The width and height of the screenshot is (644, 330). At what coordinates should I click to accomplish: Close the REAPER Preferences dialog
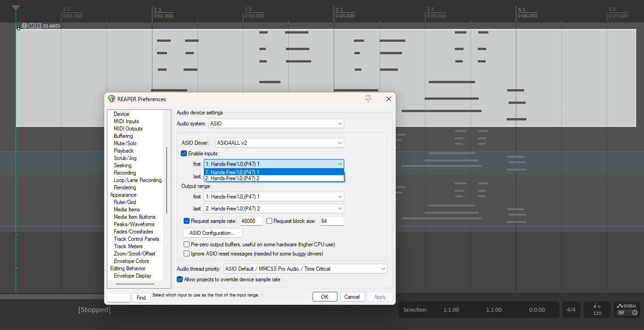pos(389,99)
